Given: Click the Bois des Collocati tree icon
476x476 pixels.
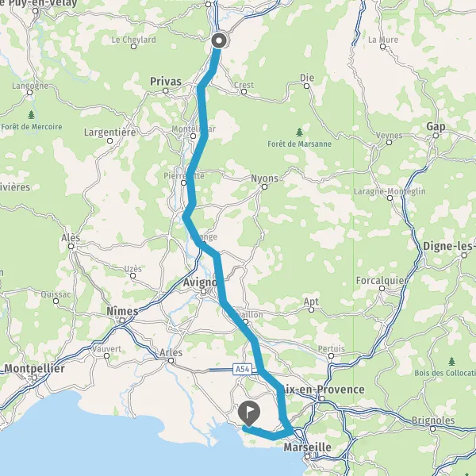Looking at the screenshot, I should 451,362.
